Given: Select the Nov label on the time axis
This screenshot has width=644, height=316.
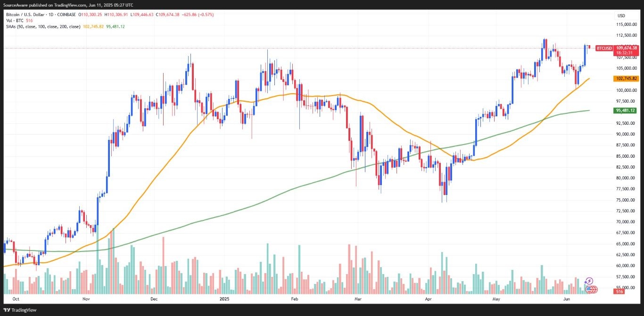Looking at the screenshot, I should (86, 299).
